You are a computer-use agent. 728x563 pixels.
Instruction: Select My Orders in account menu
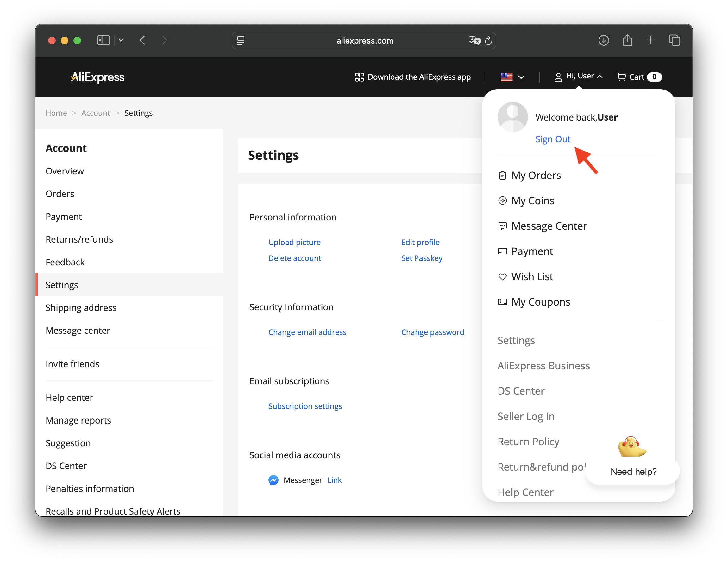pos(536,175)
